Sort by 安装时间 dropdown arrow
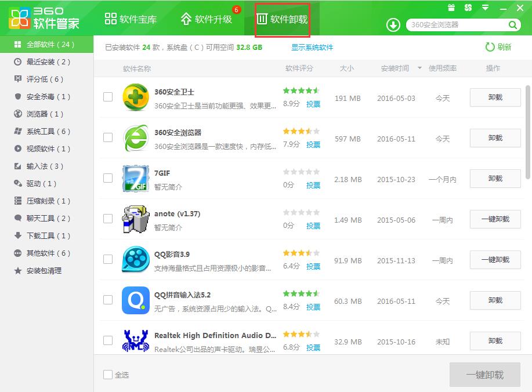Screen dimensions: 532x392 click(419, 68)
